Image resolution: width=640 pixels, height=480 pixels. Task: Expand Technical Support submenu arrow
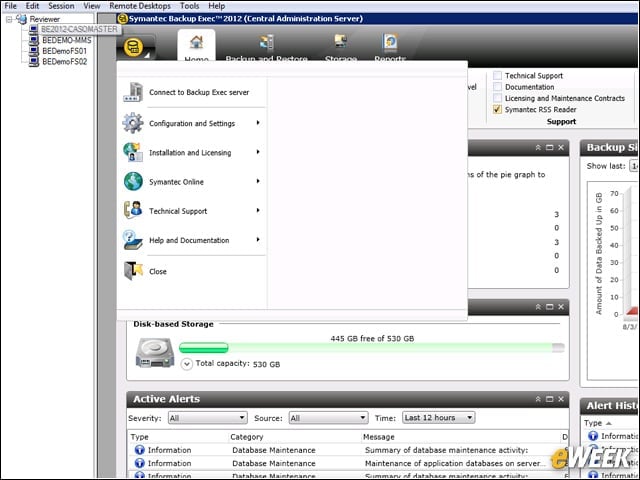click(x=258, y=210)
